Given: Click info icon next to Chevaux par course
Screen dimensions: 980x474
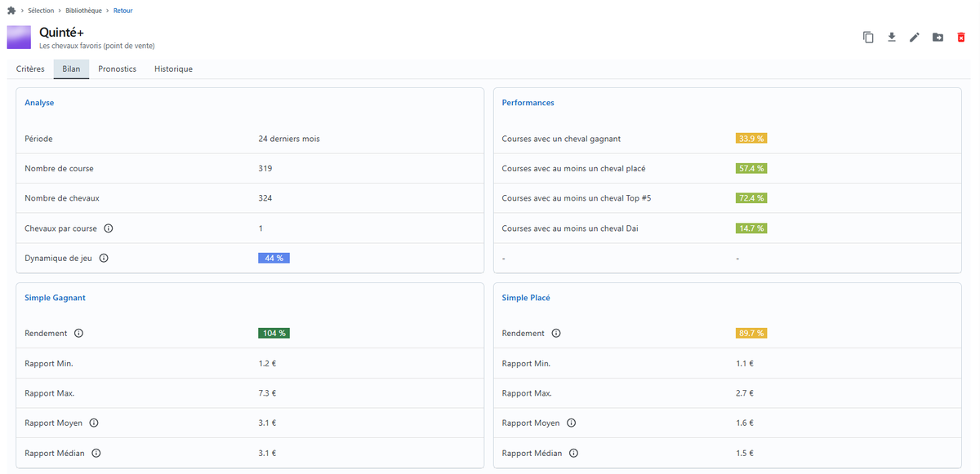Looking at the screenshot, I should click(x=109, y=228).
